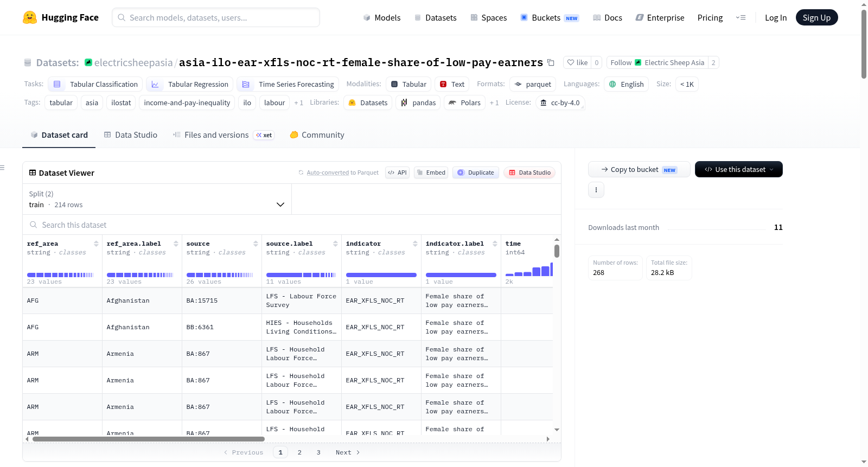
Task: Click the Polars library tag
Action: (x=465, y=103)
